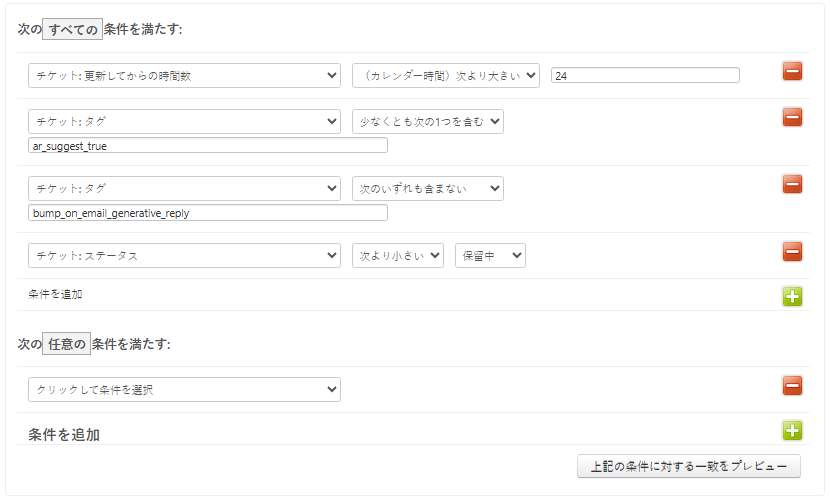Screen dimensions: 830x502
Task: Remove the bump_on_email_generative_reply tag condition row
Action: pyautogui.click(x=792, y=184)
